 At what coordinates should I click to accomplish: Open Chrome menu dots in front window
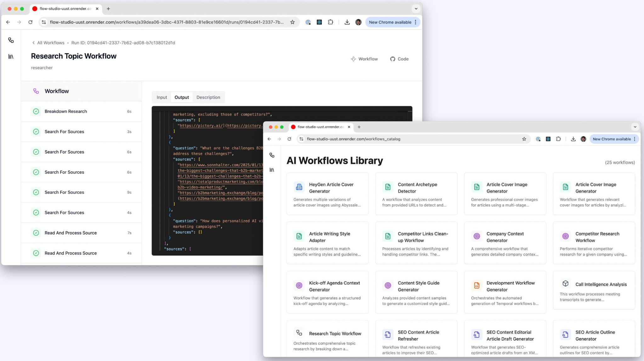[x=635, y=139]
